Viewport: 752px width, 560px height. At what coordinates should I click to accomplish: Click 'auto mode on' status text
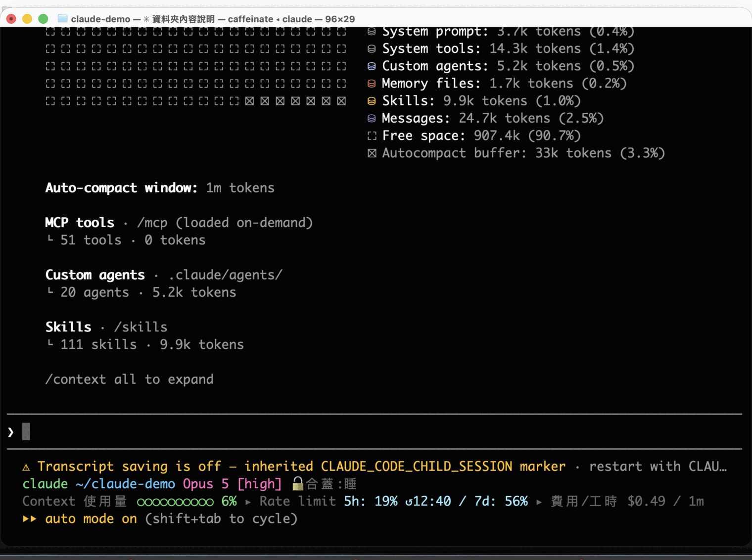click(91, 519)
